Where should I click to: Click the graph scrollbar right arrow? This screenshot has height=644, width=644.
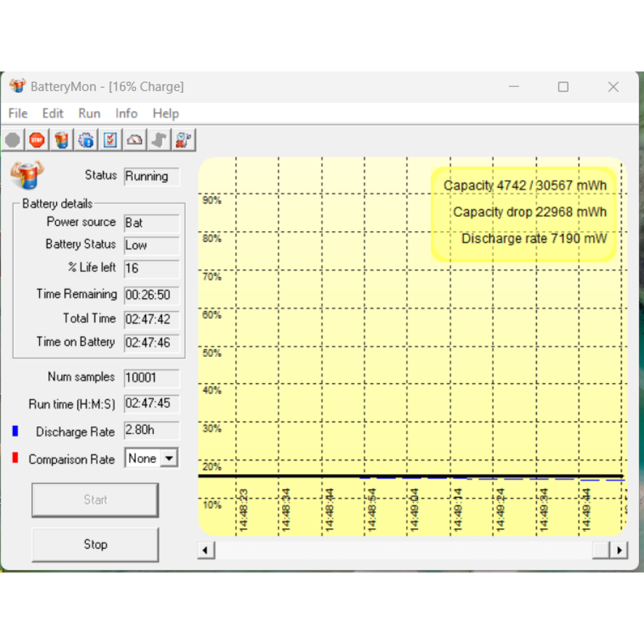620,550
